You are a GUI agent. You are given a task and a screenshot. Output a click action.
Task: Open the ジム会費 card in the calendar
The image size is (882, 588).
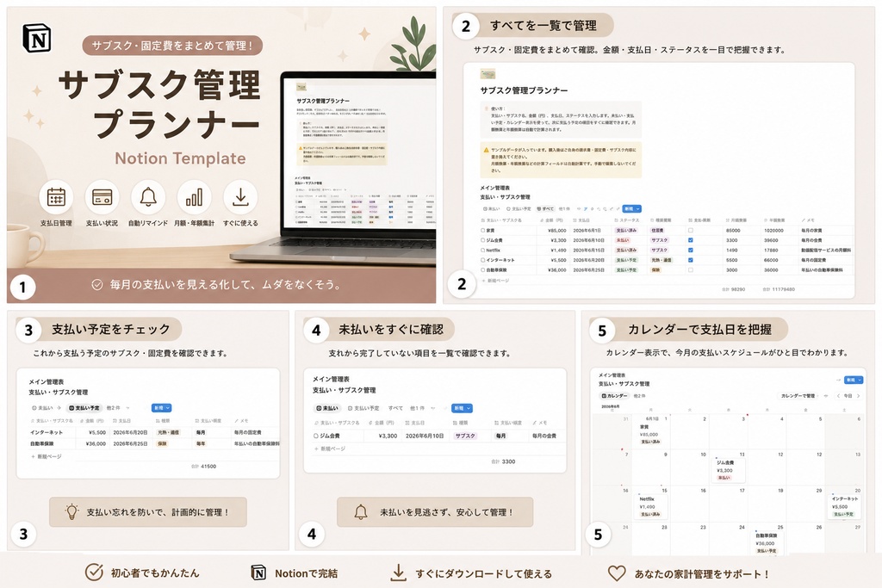click(729, 469)
